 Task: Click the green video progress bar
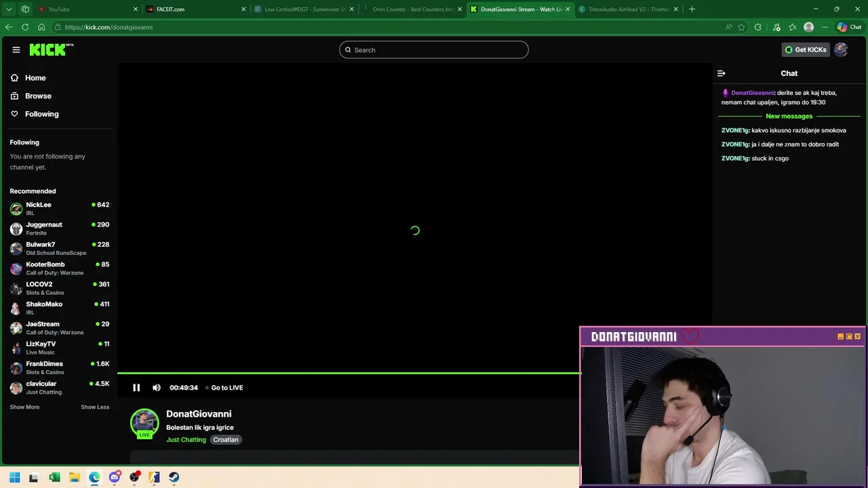click(349, 373)
